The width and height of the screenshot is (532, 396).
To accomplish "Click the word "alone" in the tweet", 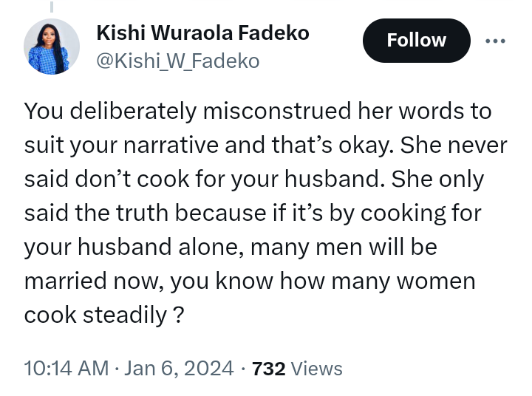I will click(x=208, y=247).
